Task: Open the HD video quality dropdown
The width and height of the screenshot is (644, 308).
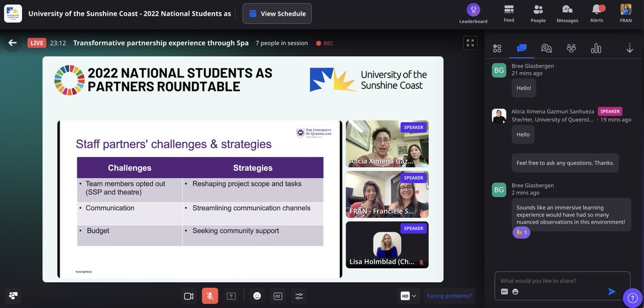Action: tap(408, 296)
